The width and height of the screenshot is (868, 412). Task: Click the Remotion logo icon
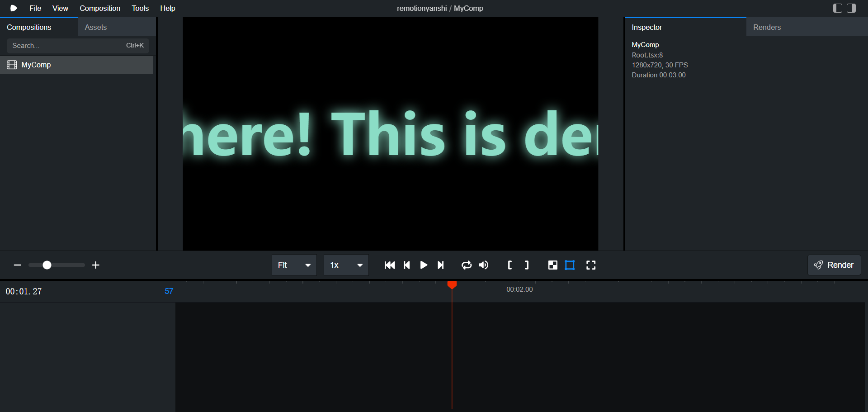[14, 8]
